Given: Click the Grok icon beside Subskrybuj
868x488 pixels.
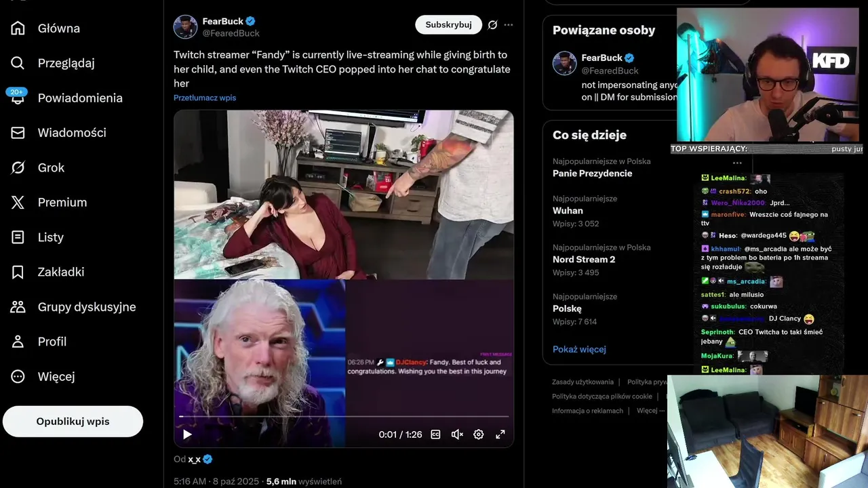Looking at the screenshot, I should tap(493, 25).
